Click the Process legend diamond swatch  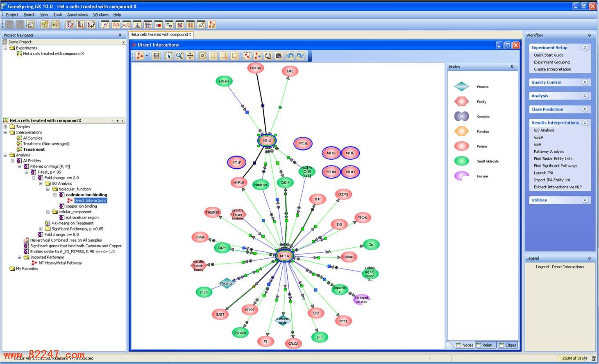(x=461, y=86)
